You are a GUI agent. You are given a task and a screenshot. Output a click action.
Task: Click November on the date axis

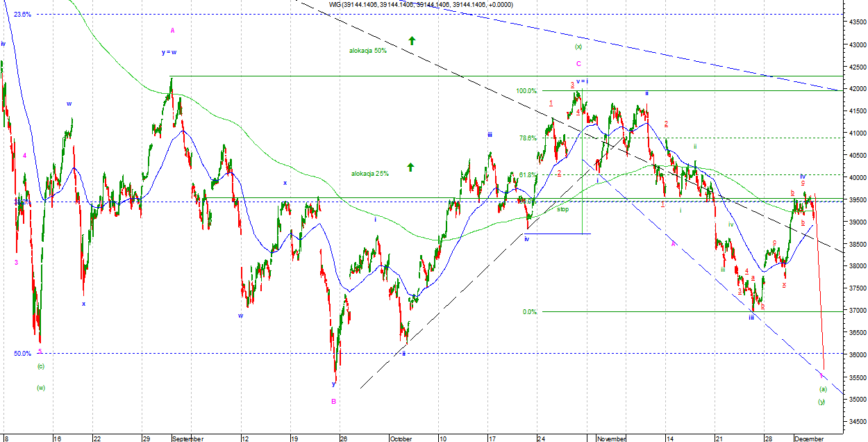612,439
